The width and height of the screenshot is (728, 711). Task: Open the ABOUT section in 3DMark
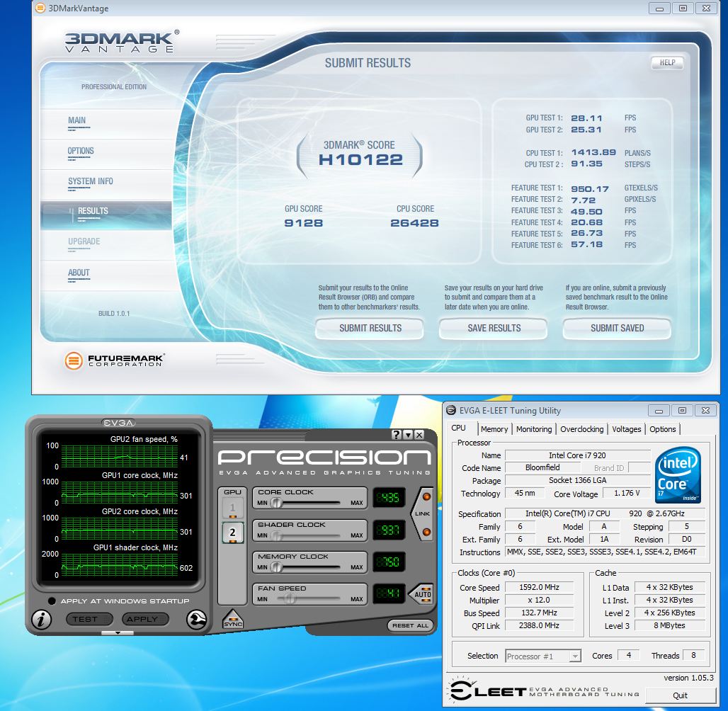click(106, 276)
